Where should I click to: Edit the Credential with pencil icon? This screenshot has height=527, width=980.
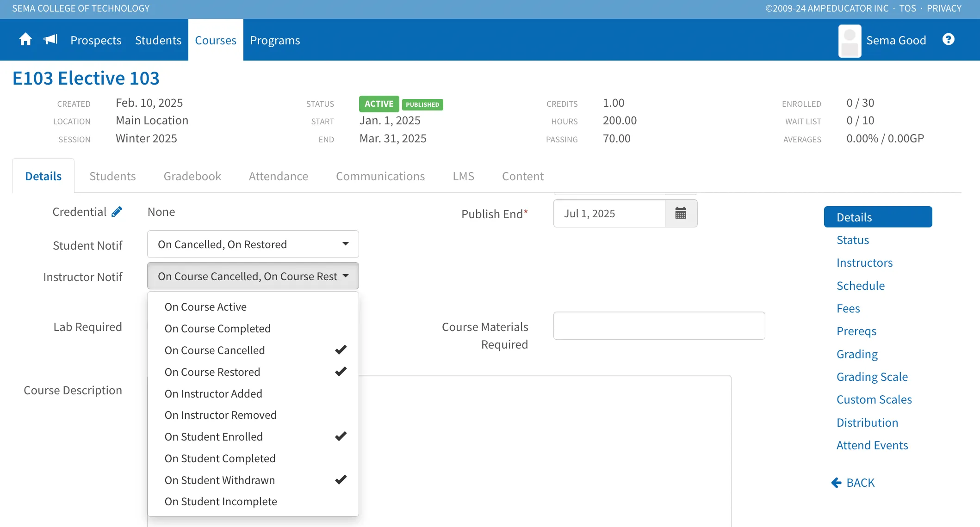(117, 212)
